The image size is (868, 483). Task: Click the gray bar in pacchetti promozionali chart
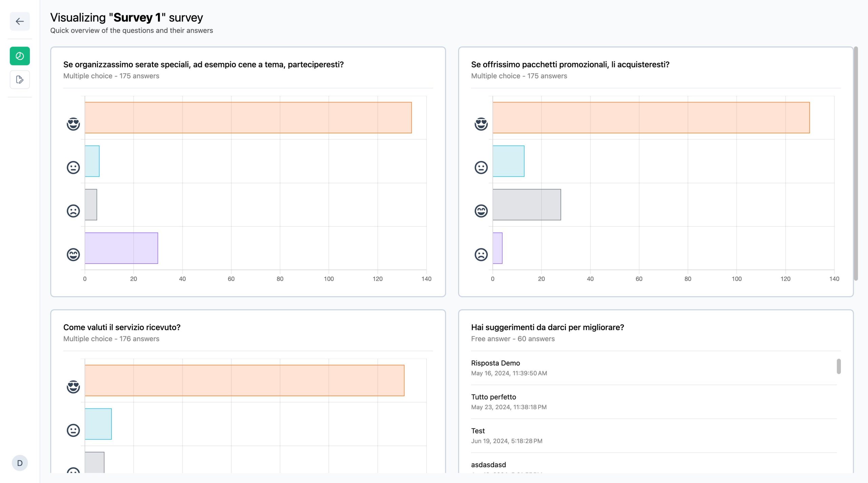pos(527,205)
